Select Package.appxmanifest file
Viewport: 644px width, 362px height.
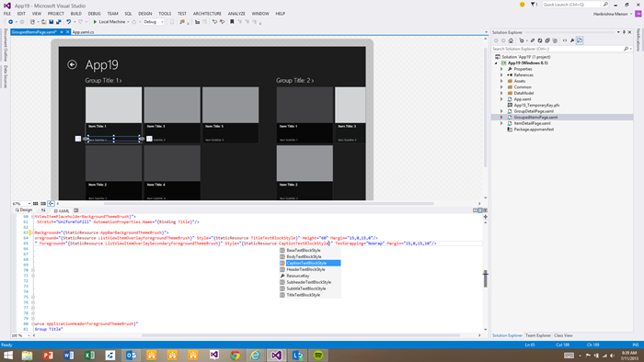[534, 130]
